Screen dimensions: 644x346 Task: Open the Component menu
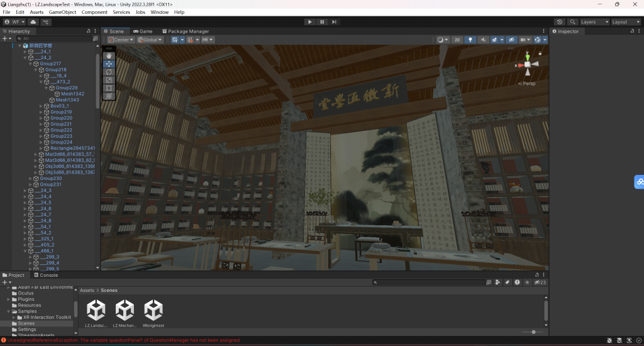coord(94,13)
